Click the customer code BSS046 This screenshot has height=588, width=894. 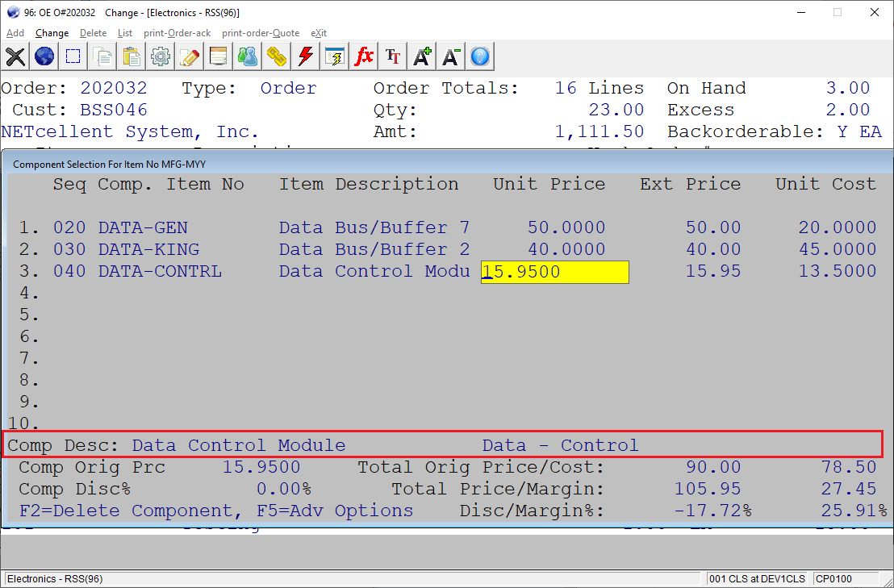[x=114, y=110]
